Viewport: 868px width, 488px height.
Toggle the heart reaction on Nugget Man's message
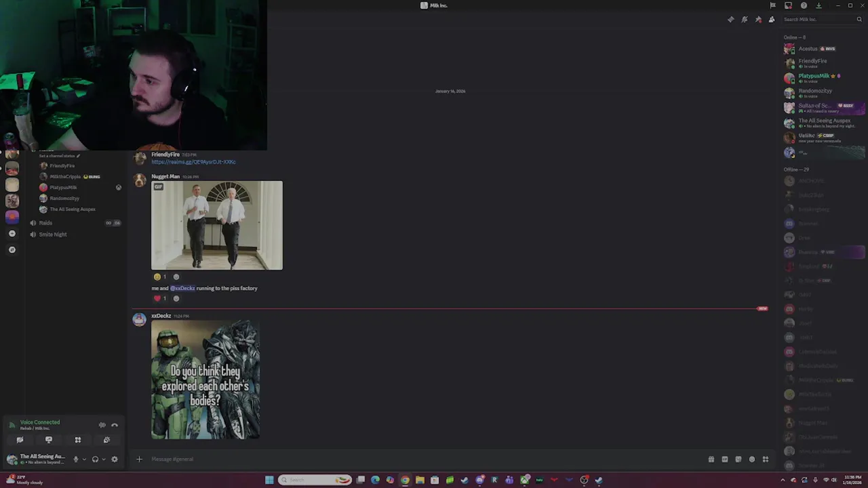tap(160, 298)
